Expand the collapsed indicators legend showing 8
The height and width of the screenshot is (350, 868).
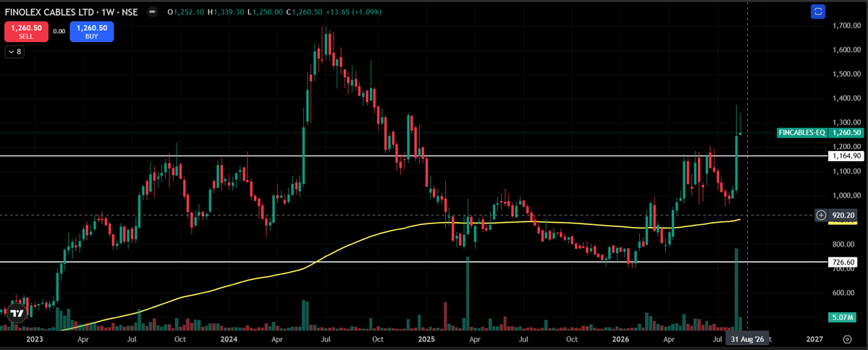pyautogui.click(x=14, y=51)
